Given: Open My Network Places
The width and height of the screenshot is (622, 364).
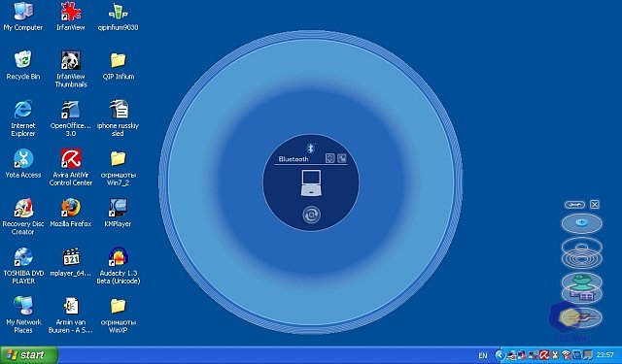Looking at the screenshot, I should point(23,314).
